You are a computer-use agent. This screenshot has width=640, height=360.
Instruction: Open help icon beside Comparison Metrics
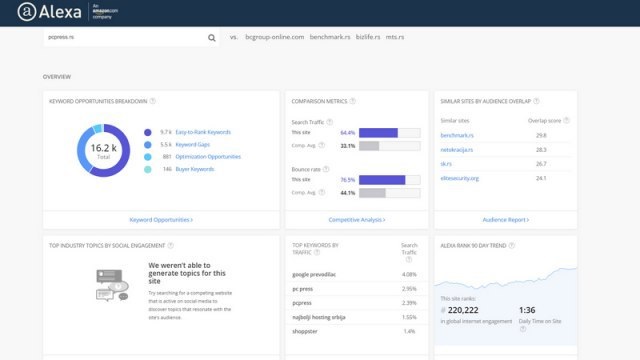[352, 101]
